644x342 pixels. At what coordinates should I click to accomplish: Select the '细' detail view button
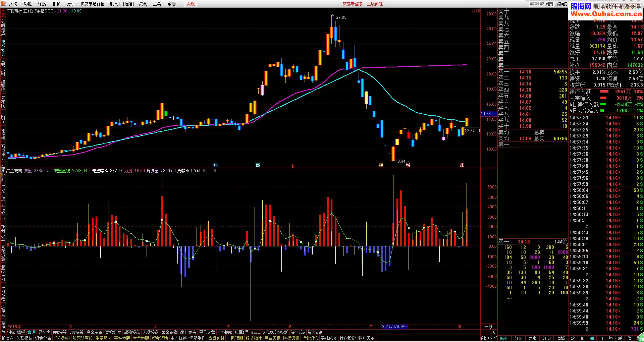(592, 338)
